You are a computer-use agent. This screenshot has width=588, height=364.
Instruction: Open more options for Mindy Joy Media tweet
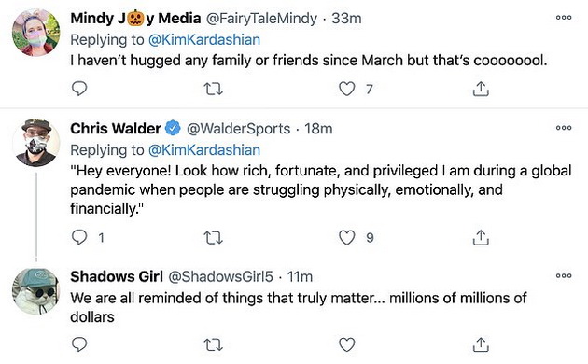click(564, 18)
